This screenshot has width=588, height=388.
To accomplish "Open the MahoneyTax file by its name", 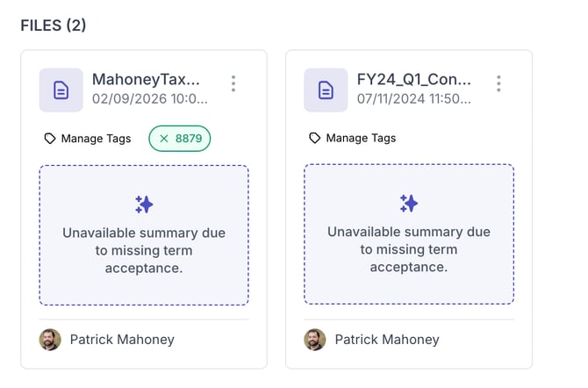I will [x=147, y=79].
